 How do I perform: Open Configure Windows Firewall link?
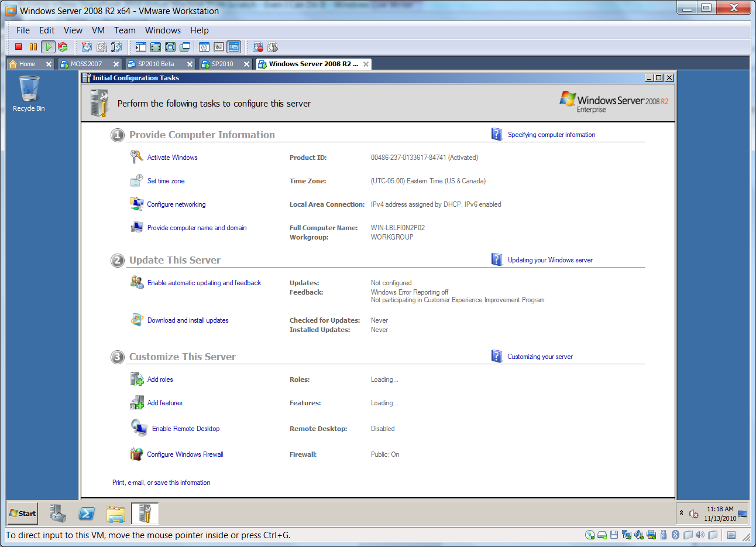point(185,454)
